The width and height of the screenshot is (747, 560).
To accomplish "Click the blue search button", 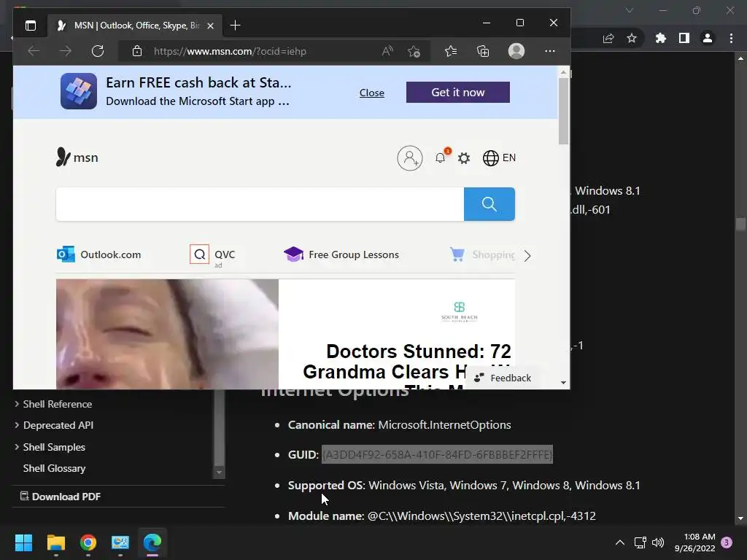I will click(x=489, y=204).
